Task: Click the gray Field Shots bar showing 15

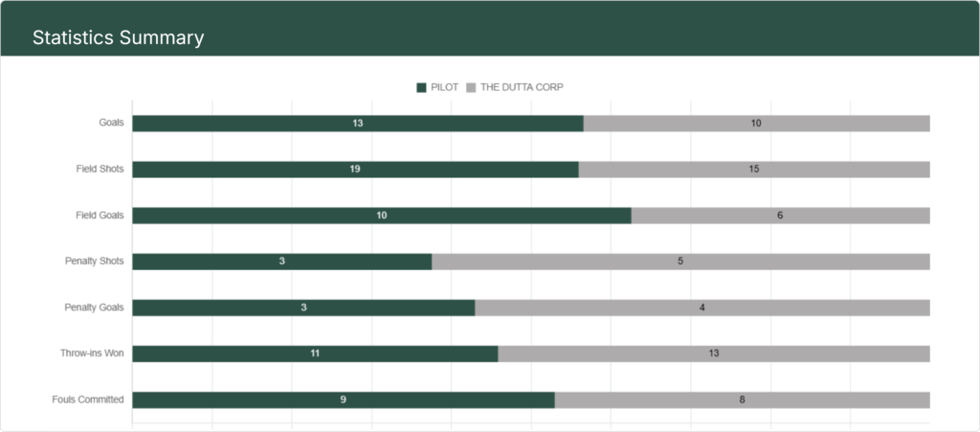Action: click(x=754, y=170)
